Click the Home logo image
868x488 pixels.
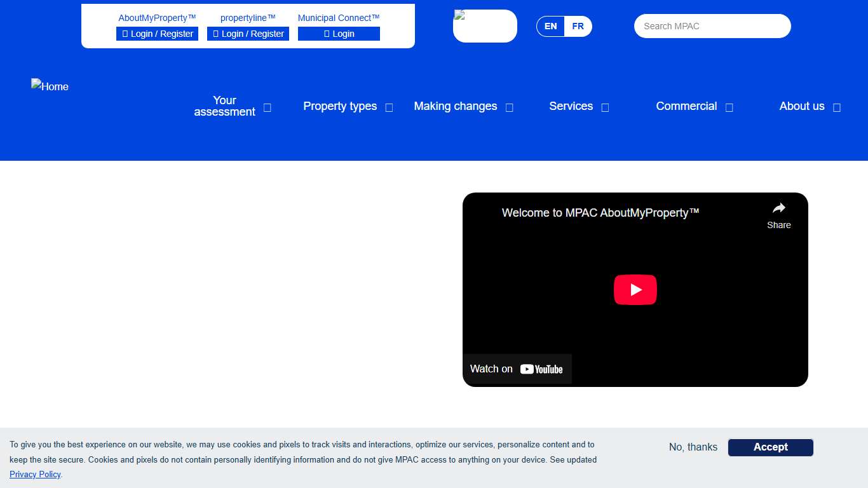(50, 86)
